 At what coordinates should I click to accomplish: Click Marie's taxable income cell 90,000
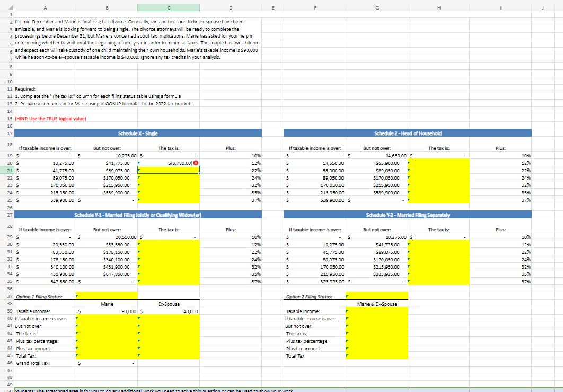coord(107,311)
